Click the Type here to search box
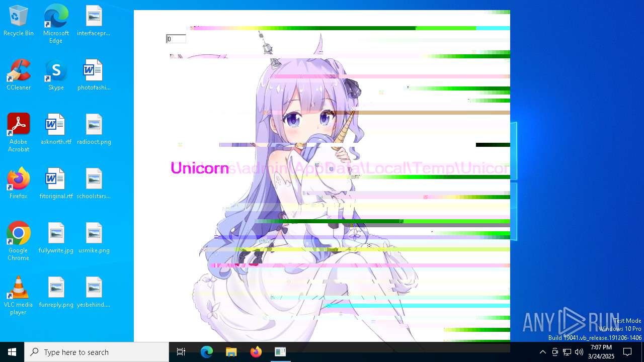Screen dimensions: 644x362 97,352
